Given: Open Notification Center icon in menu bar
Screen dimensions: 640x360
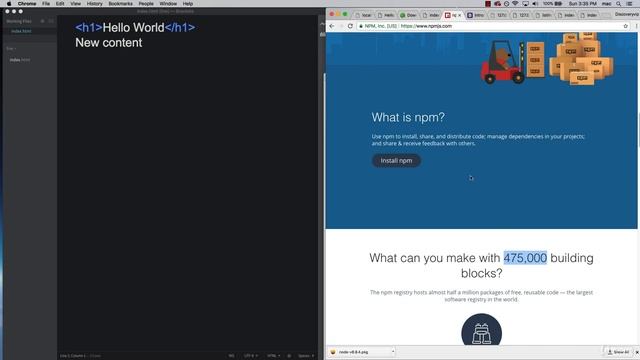Looking at the screenshot, I should click(629, 4).
